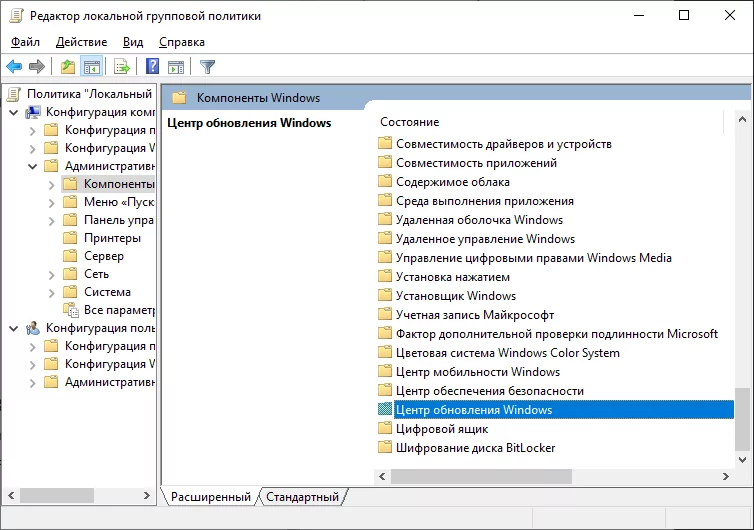This screenshot has height=530, width=754.
Task: Toggle the show/hide console tree icon
Action: coord(91,67)
